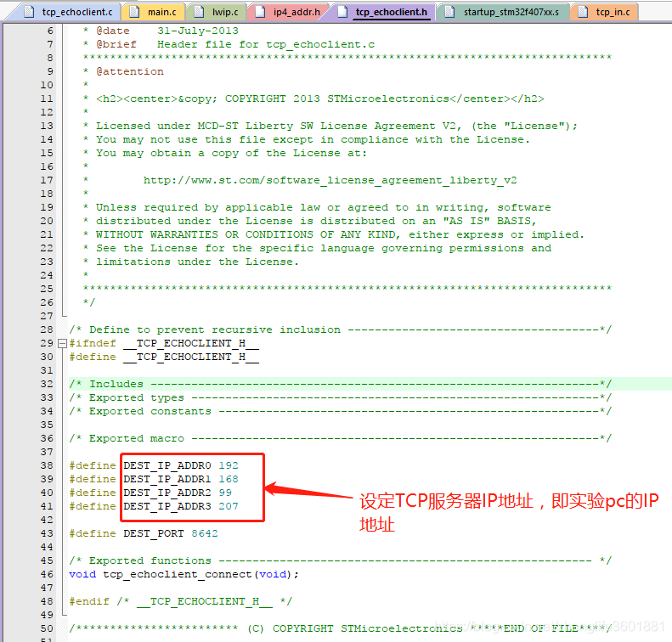
Task: Click the file icon on tcp_in.c tab
Action: click(x=583, y=12)
